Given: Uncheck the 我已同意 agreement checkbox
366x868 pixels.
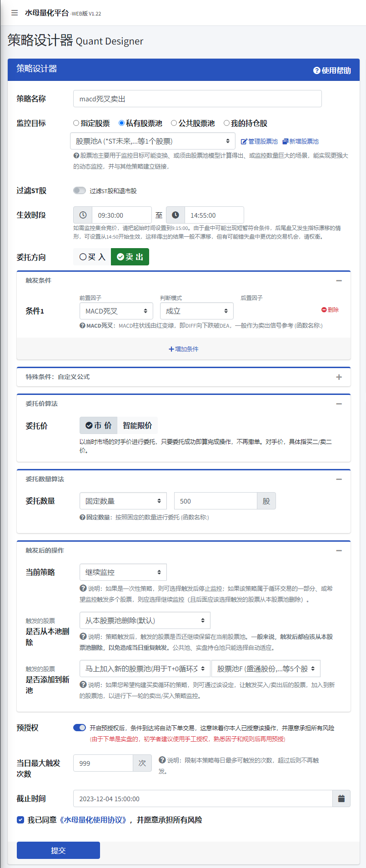Looking at the screenshot, I should pyautogui.click(x=20, y=820).
